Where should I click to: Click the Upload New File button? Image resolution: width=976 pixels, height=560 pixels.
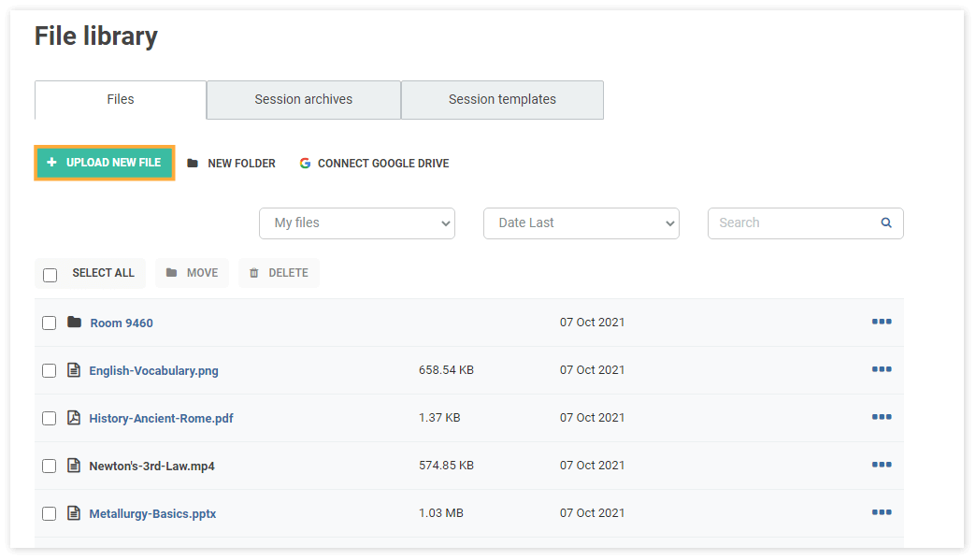click(x=105, y=163)
